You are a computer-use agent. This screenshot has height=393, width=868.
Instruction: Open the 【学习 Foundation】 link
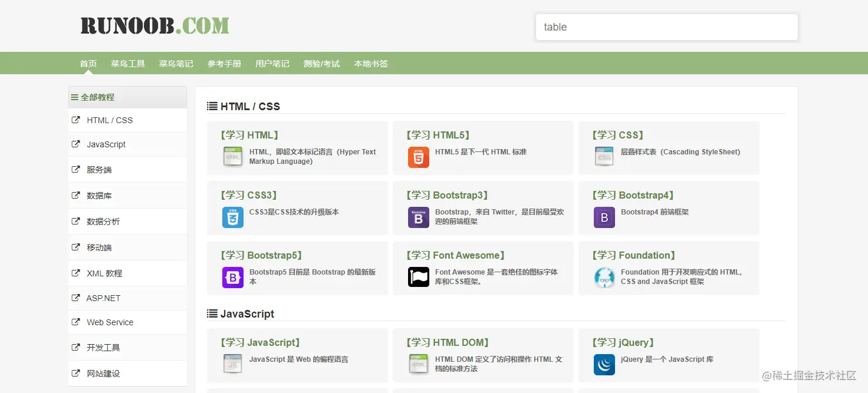pyautogui.click(x=633, y=255)
